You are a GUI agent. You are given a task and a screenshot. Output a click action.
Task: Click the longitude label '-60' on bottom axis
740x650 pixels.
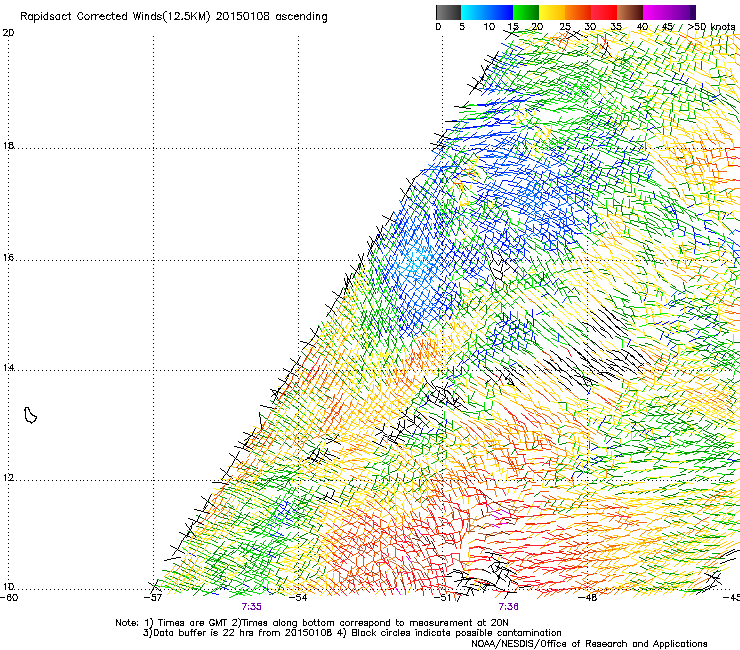(9, 598)
